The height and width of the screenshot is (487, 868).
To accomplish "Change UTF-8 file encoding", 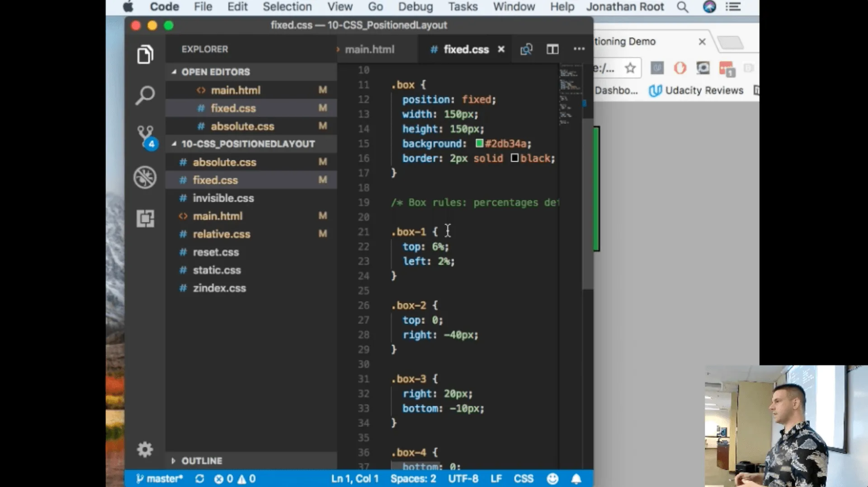I will click(x=463, y=478).
